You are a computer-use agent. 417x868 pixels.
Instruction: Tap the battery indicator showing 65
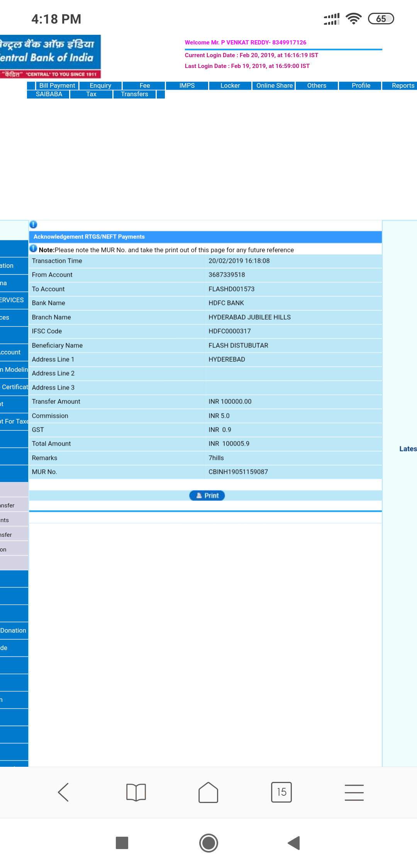pyautogui.click(x=381, y=19)
